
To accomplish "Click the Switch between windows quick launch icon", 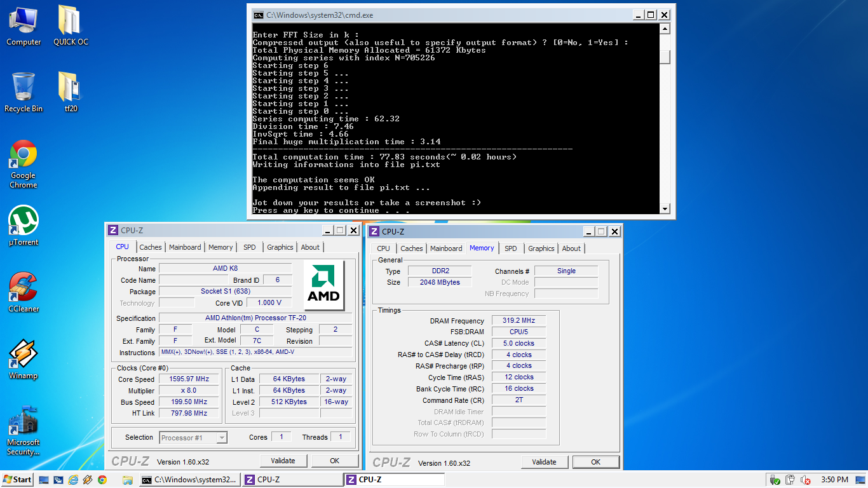I will (58, 480).
